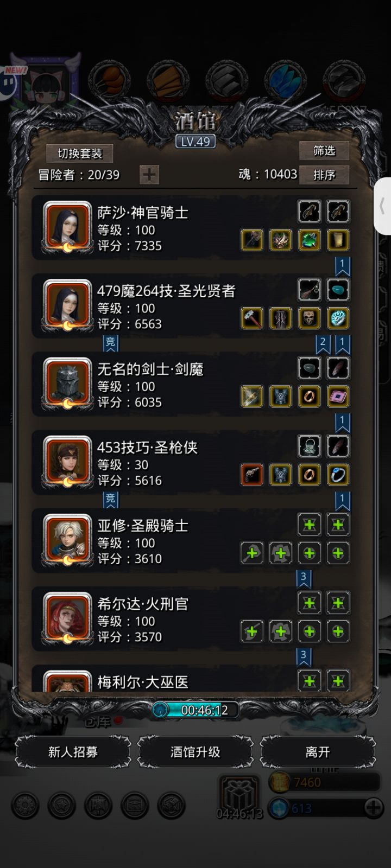This screenshot has height=868, width=391.
Task: Add weapon to 亚修·圣殿骑士 empty slot
Action: [x=252, y=553]
